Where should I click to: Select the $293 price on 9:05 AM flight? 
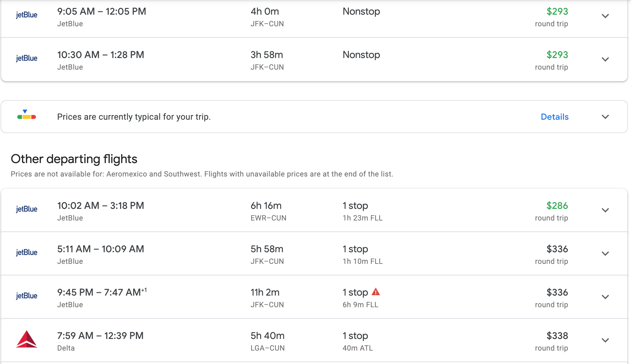[557, 12]
